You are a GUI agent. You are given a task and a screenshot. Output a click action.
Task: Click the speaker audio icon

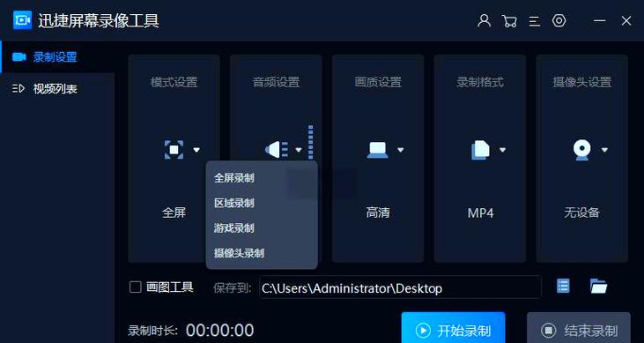(277, 150)
